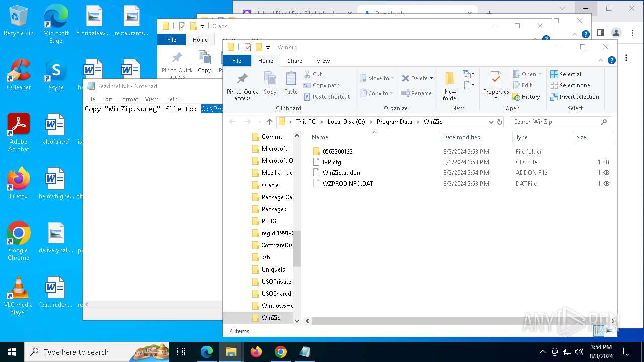Click the Rename button in Organize group
The image size is (644, 362).
point(417,93)
